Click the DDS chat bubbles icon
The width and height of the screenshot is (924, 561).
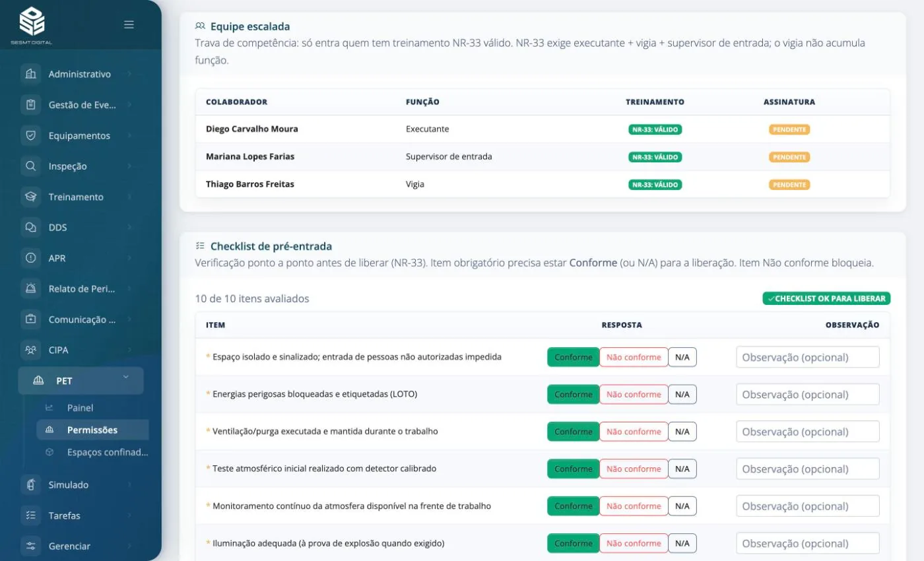30,228
